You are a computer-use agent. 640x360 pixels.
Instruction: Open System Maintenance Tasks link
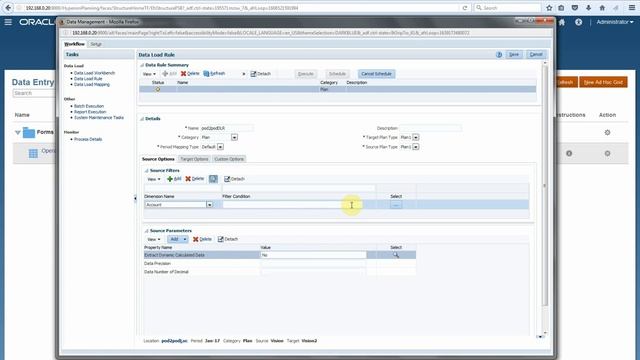[99, 118]
